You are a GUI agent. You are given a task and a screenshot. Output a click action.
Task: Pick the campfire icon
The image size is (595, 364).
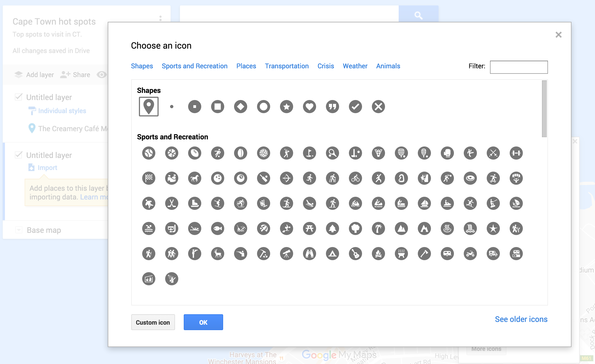[378, 254]
